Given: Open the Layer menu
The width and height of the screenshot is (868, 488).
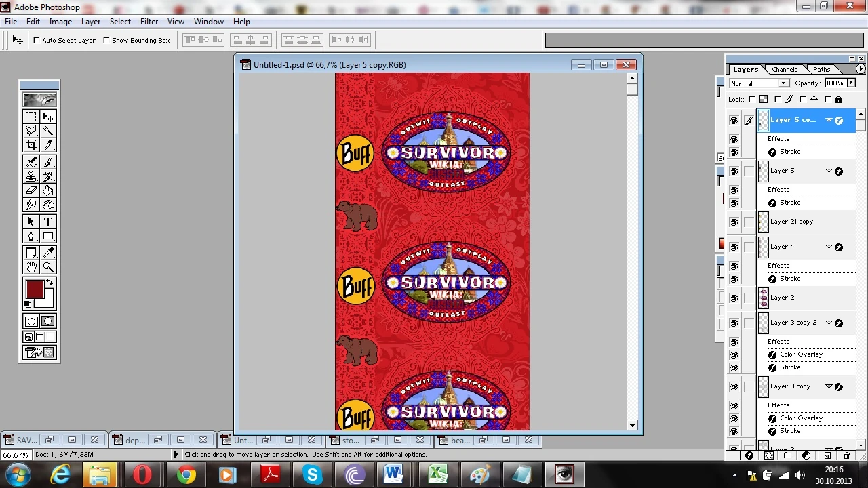Looking at the screenshot, I should 91,22.
